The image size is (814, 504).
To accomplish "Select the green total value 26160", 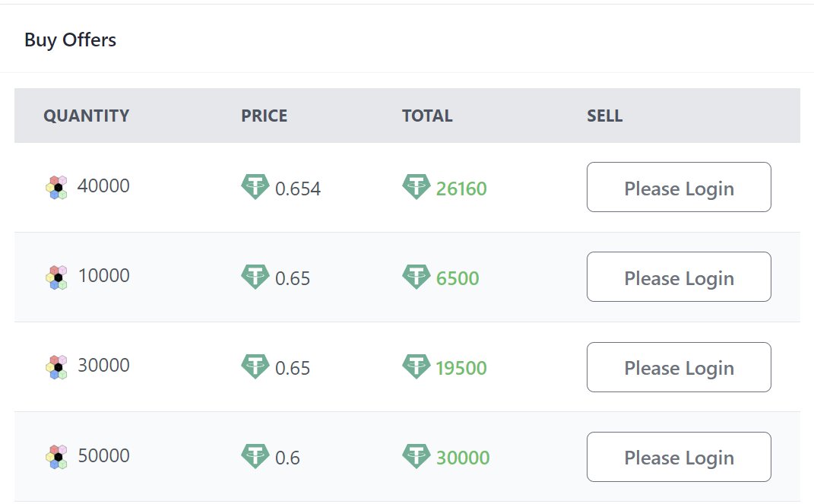I will pyautogui.click(x=461, y=189).
